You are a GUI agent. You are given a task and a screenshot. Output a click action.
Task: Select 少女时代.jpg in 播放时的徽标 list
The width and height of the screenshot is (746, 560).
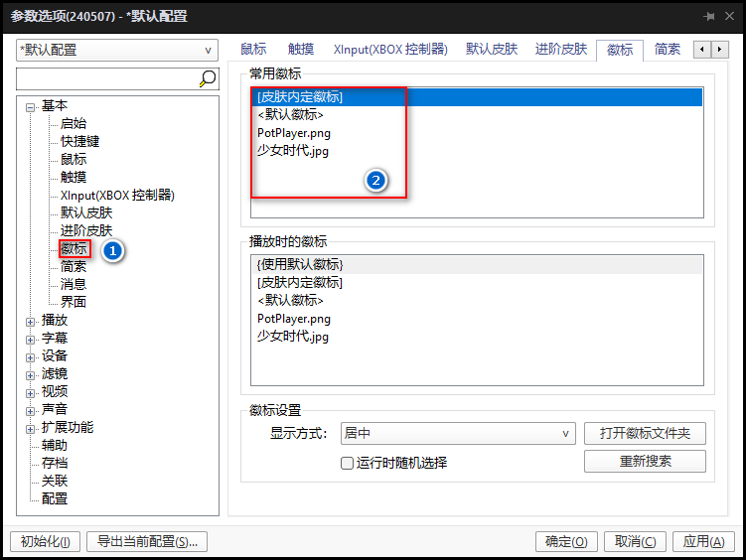pos(292,337)
